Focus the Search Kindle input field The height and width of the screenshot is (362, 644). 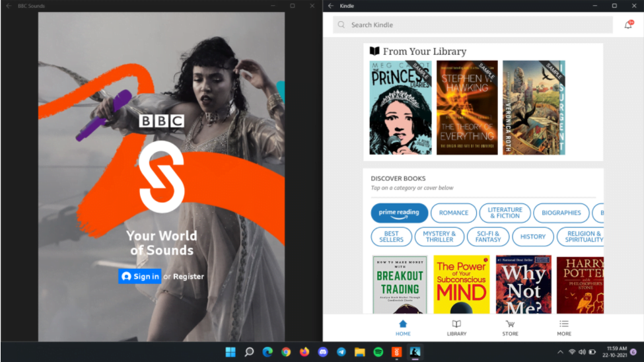point(473,24)
